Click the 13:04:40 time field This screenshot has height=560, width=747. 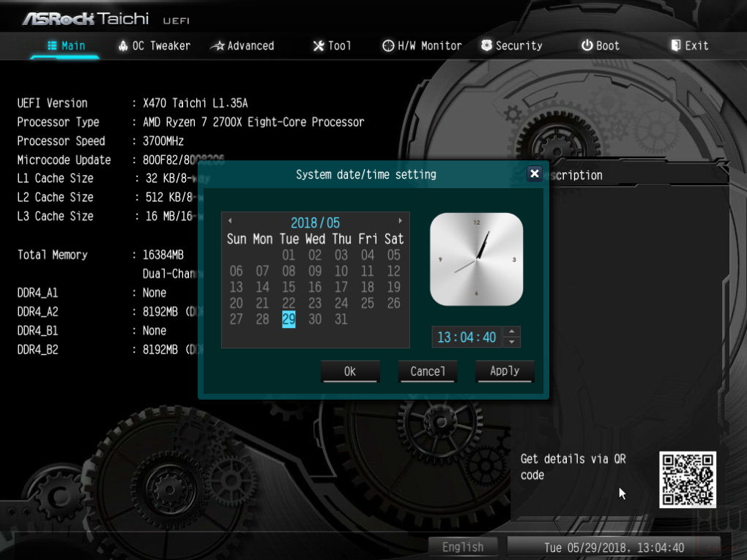coord(467,337)
